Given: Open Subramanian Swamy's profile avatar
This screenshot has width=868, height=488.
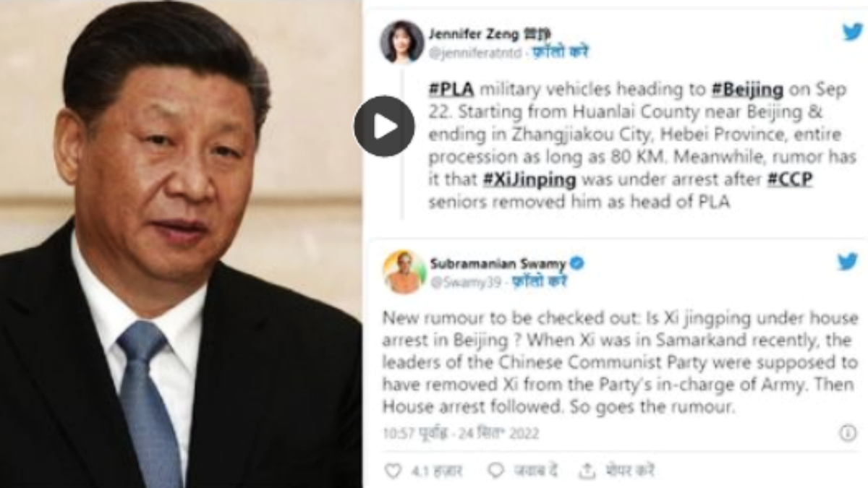Looking at the screenshot, I should [403, 272].
